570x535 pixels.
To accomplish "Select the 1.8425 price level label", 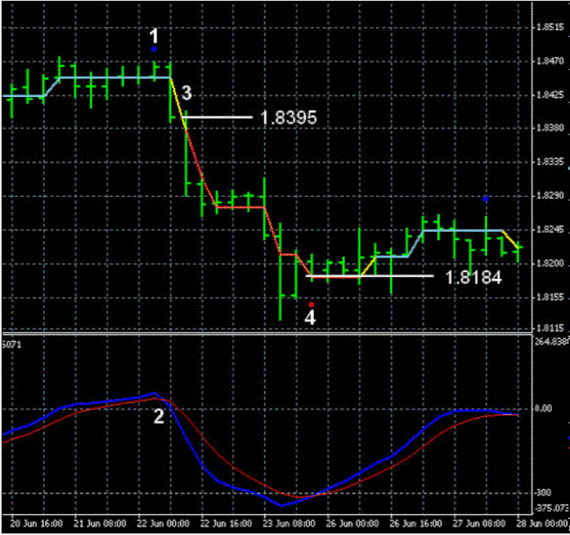I will (550, 95).
